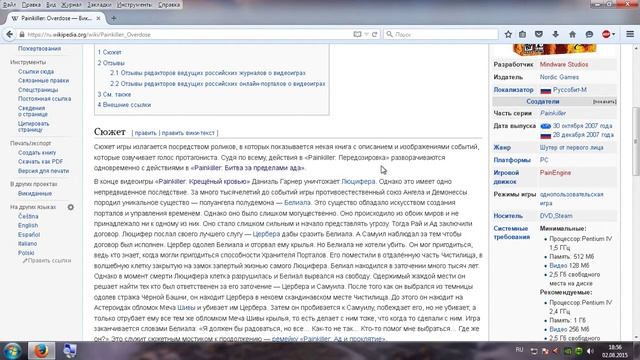Open the Журнал menu
This screenshot has width=640, height=360.
pos(71,5)
